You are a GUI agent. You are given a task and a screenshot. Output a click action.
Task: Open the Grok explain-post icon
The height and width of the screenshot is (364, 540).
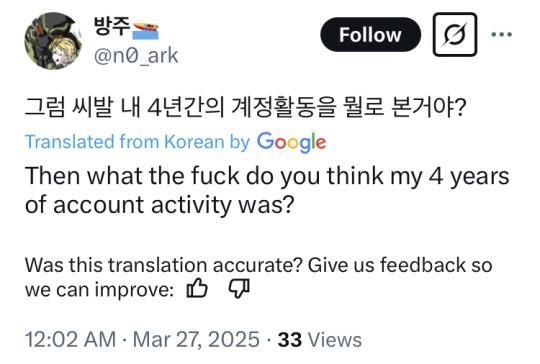pyautogui.click(x=455, y=34)
